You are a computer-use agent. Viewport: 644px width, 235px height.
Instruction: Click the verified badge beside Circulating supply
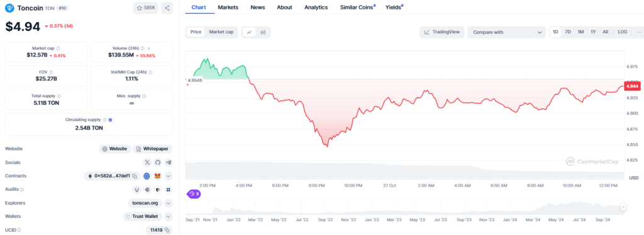click(110, 120)
